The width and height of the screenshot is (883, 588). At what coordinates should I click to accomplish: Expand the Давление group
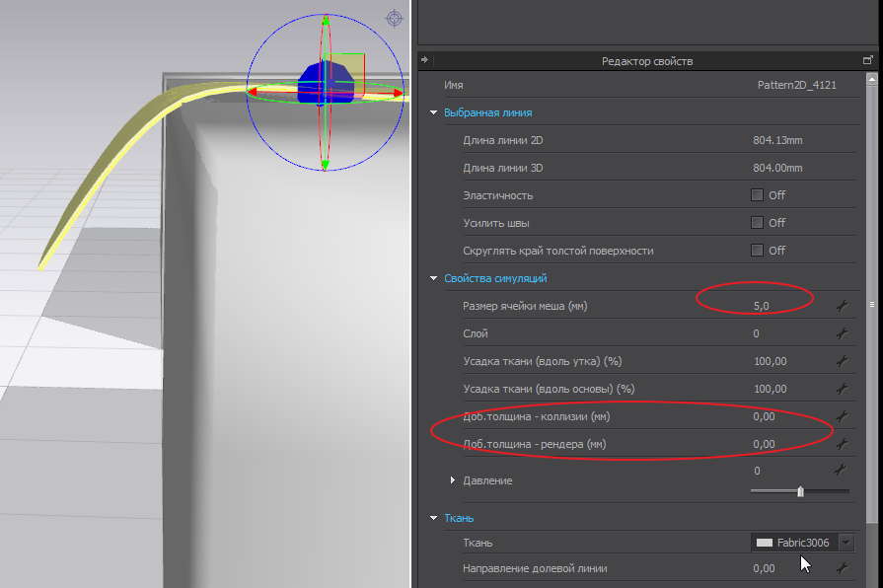coord(452,480)
